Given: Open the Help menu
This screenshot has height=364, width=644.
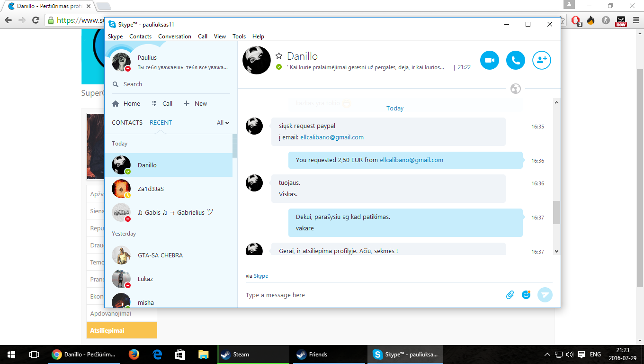Looking at the screenshot, I should point(258,36).
